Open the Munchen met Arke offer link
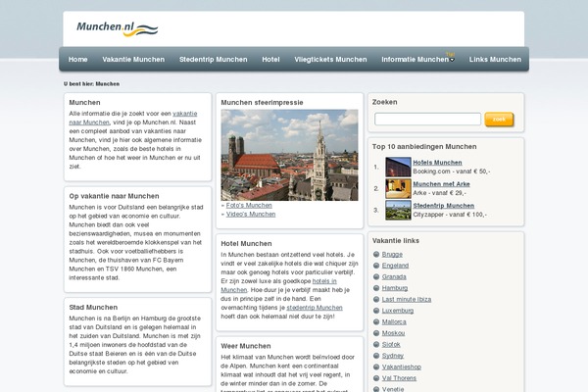The height and width of the screenshot is (392, 588). tap(441, 184)
